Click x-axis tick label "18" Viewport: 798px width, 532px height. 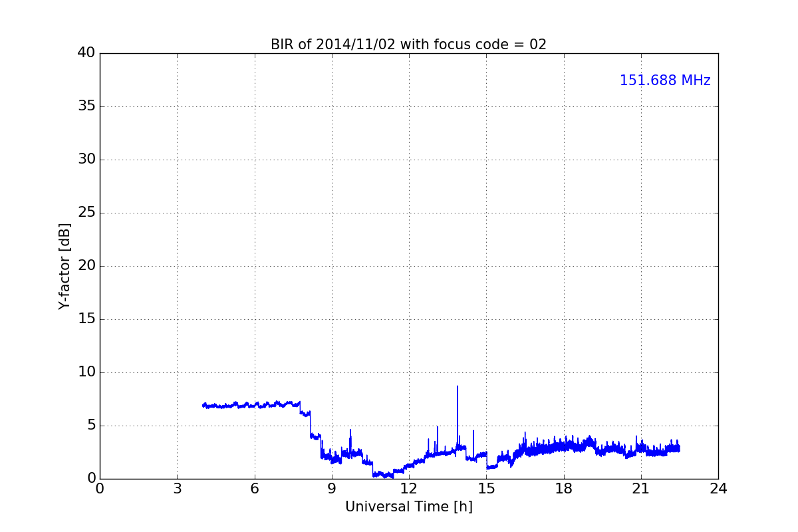point(564,488)
